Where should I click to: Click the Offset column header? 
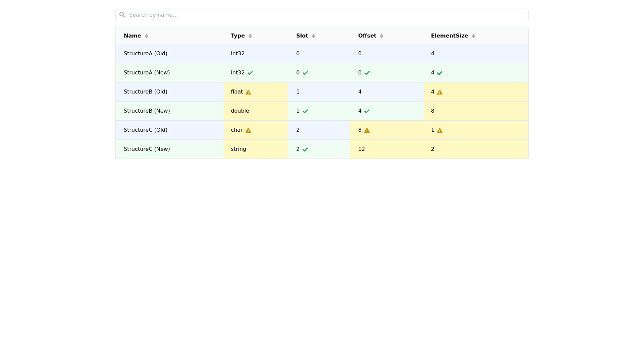pos(367,36)
